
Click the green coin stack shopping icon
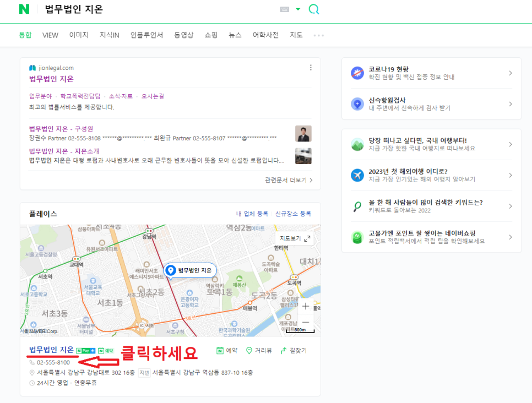tap(357, 237)
